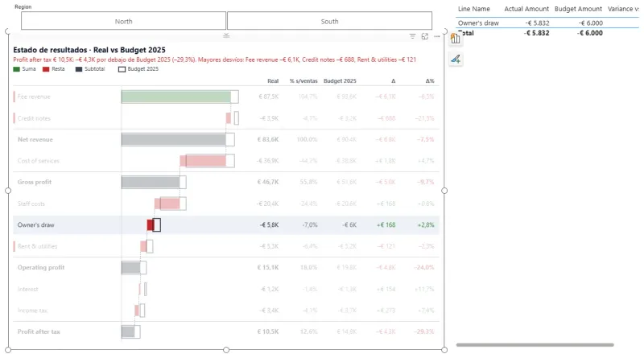Select the South region slicer button

[329, 21]
